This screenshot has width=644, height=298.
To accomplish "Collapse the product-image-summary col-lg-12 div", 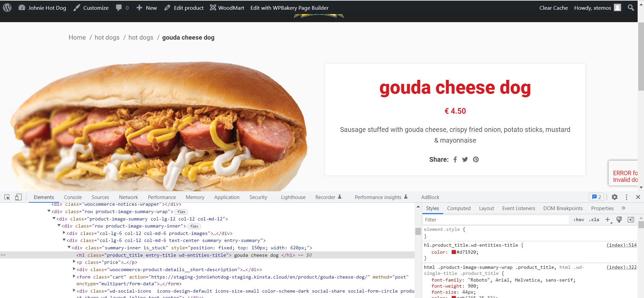I will pos(54,219).
